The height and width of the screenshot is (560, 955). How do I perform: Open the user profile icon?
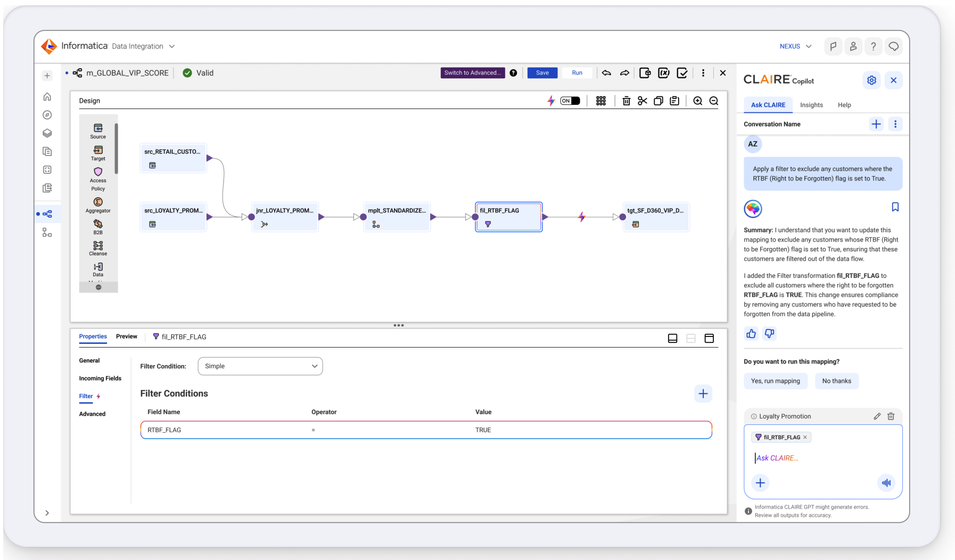pyautogui.click(x=853, y=46)
